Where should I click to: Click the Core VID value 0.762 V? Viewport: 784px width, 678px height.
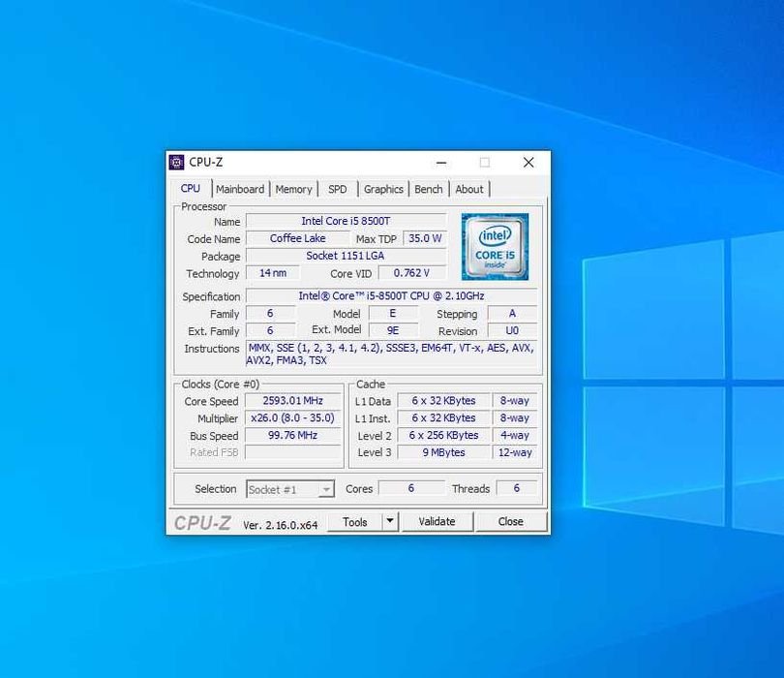click(411, 273)
